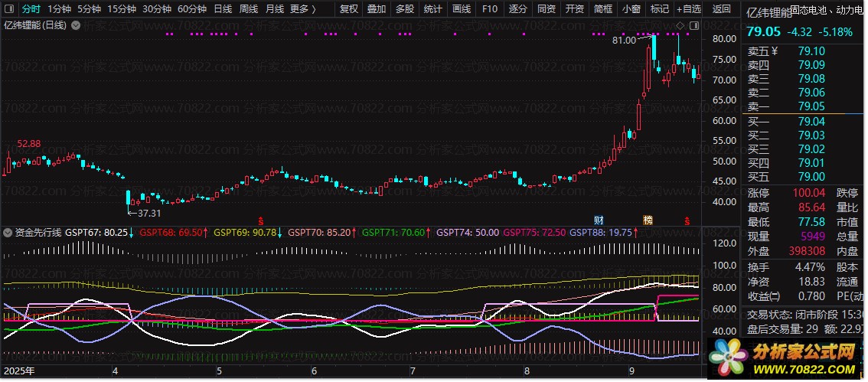The width and height of the screenshot is (868, 382).
Task: Toggle 复权 price adjustment
Action: pyautogui.click(x=348, y=9)
